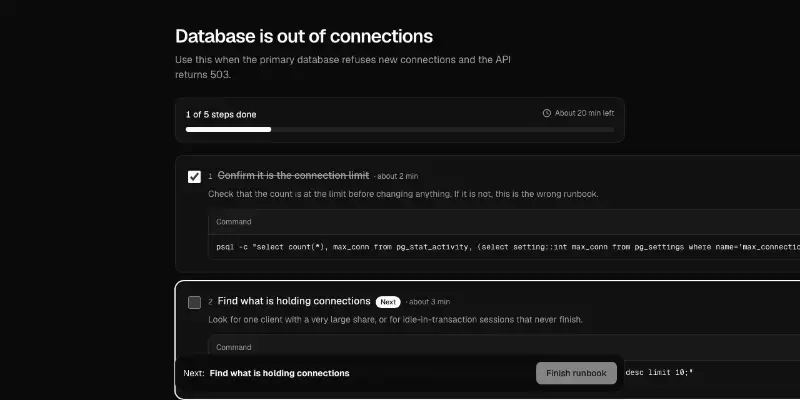800x400 pixels.
Task: Click the 'desc limit 10' command snippet
Action: pyautogui.click(x=659, y=372)
